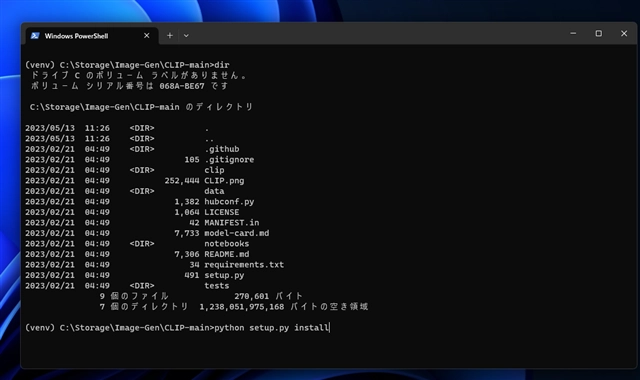Click '7 個のディレクトリ' summary text

[x=144, y=307]
